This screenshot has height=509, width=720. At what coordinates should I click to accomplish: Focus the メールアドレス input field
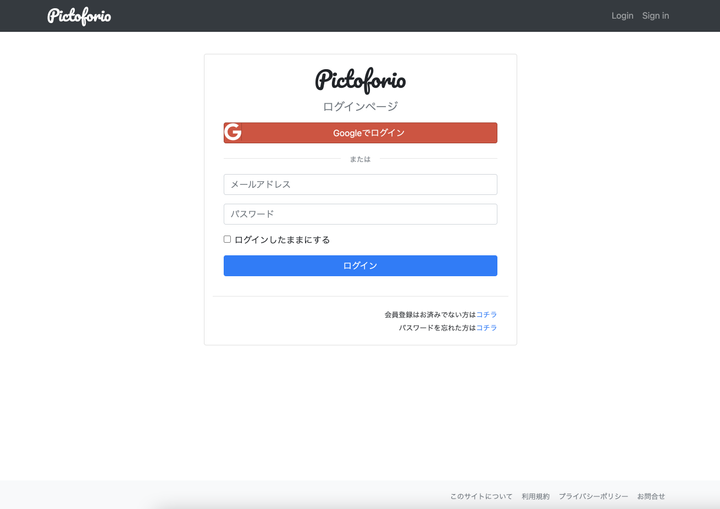tap(360, 184)
